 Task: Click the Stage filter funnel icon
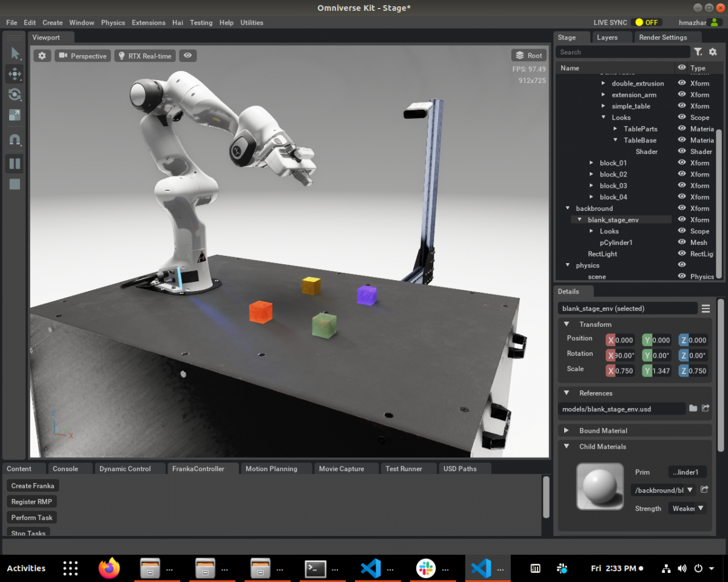698,52
